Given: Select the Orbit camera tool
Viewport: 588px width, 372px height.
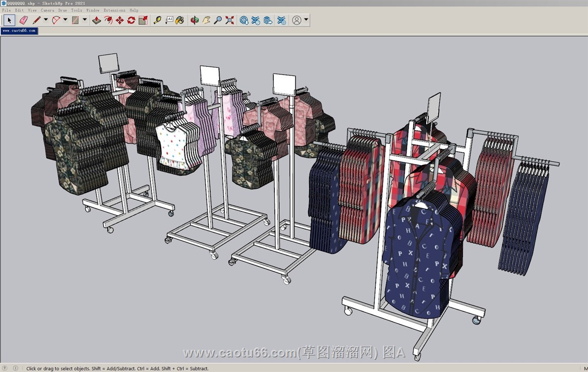Looking at the screenshot, I should click(195, 20).
